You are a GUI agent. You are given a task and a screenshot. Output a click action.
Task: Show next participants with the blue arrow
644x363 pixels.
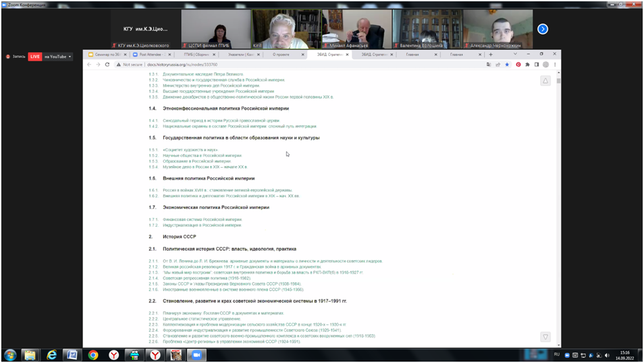pos(543,29)
